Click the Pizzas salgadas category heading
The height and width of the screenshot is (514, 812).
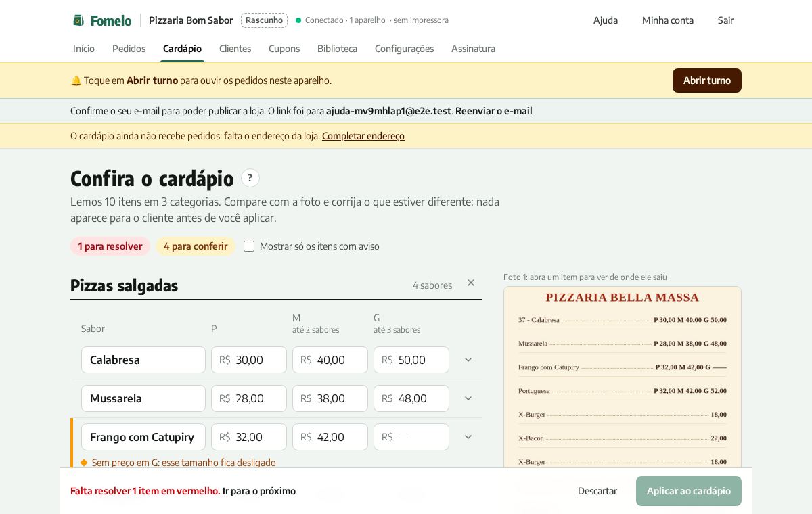[125, 285]
